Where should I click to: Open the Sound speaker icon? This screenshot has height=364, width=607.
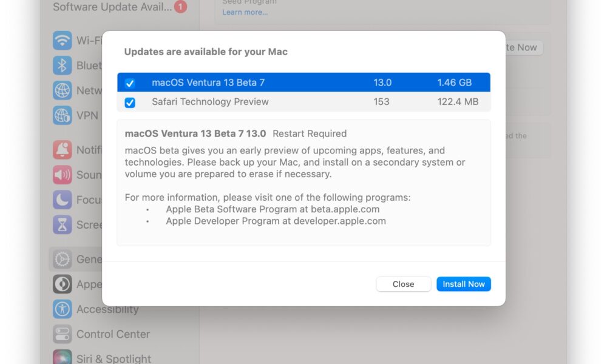[x=63, y=175]
